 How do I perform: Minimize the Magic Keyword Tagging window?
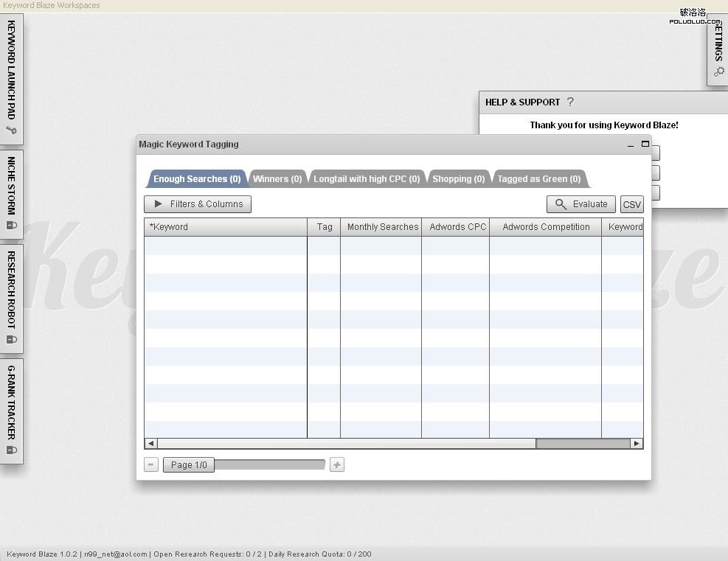point(631,144)
